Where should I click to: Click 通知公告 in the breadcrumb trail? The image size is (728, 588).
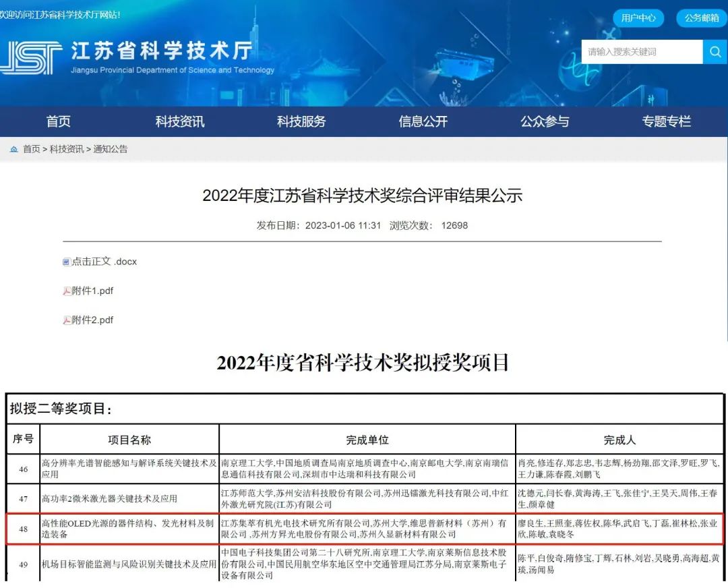[111, 149]
